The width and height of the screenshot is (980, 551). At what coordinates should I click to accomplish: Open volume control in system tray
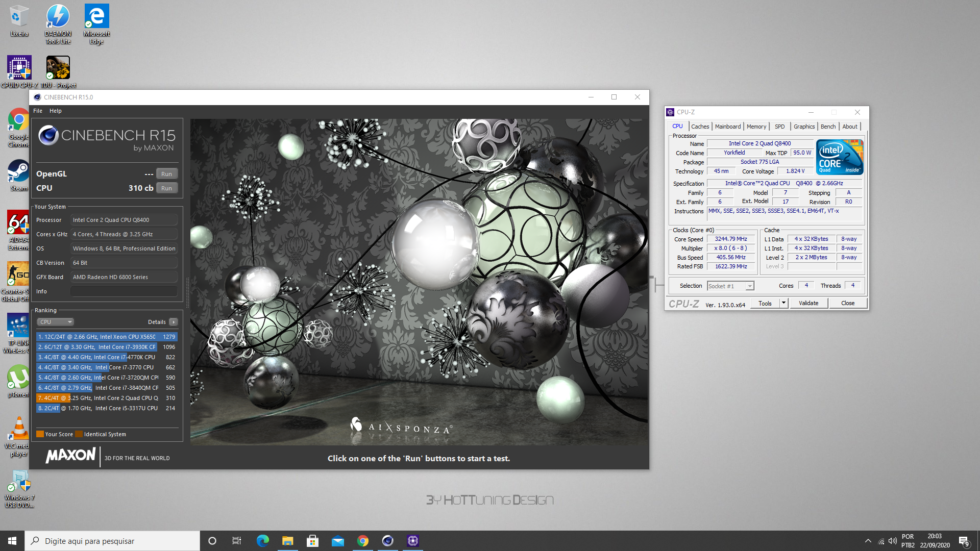point(893,541)
